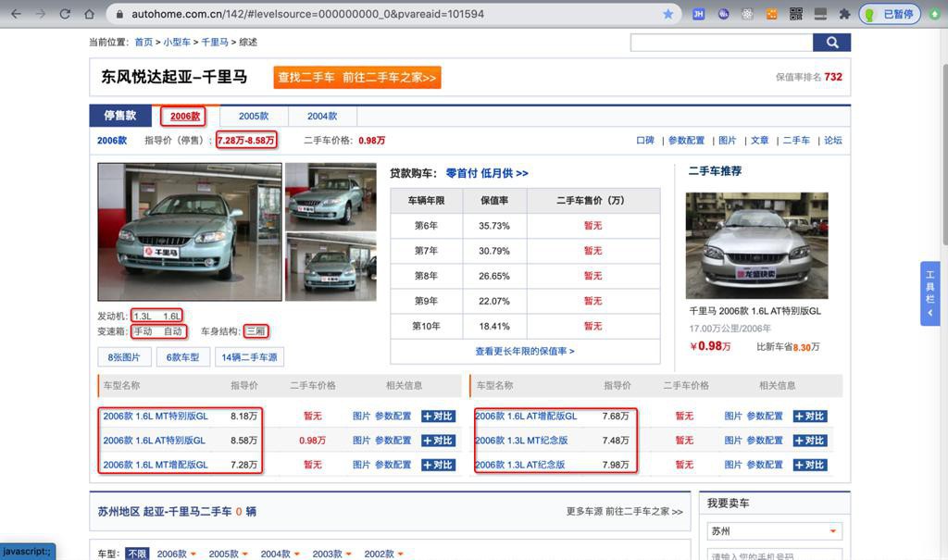
Task: Open the 8张图片 gallery button
Action: [124, 357]
